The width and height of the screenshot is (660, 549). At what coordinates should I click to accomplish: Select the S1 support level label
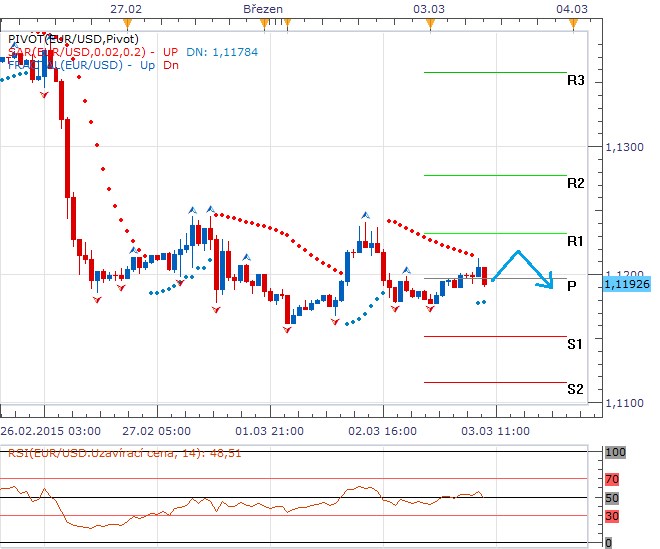[x=575, y=344]
